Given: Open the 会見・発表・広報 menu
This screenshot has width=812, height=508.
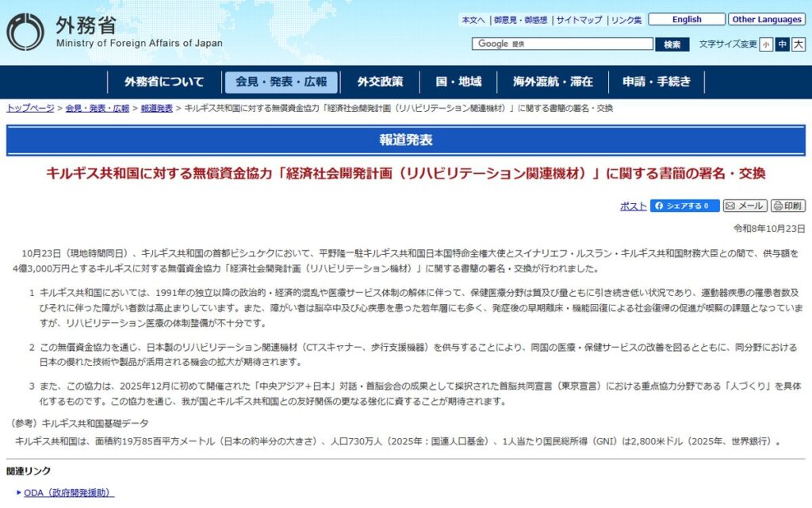Looking at the screenshot, I should 282,82.
